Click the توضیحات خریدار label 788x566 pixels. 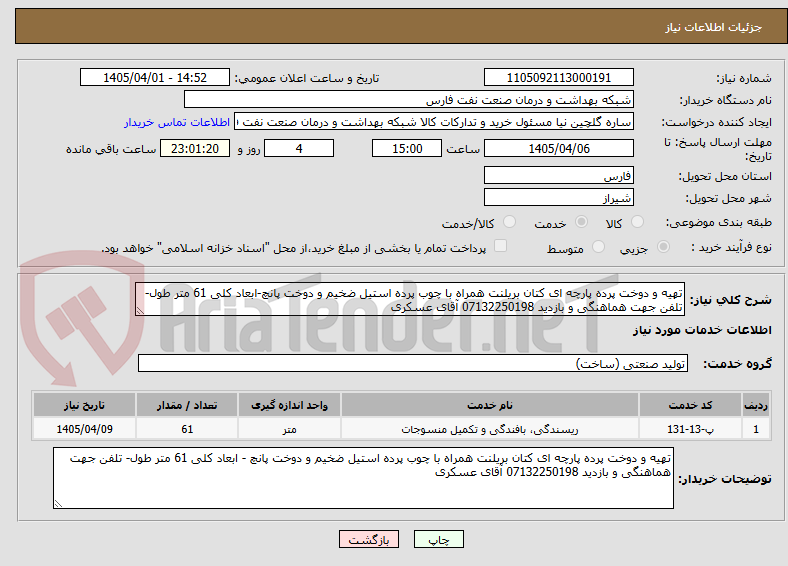point(725,479)
